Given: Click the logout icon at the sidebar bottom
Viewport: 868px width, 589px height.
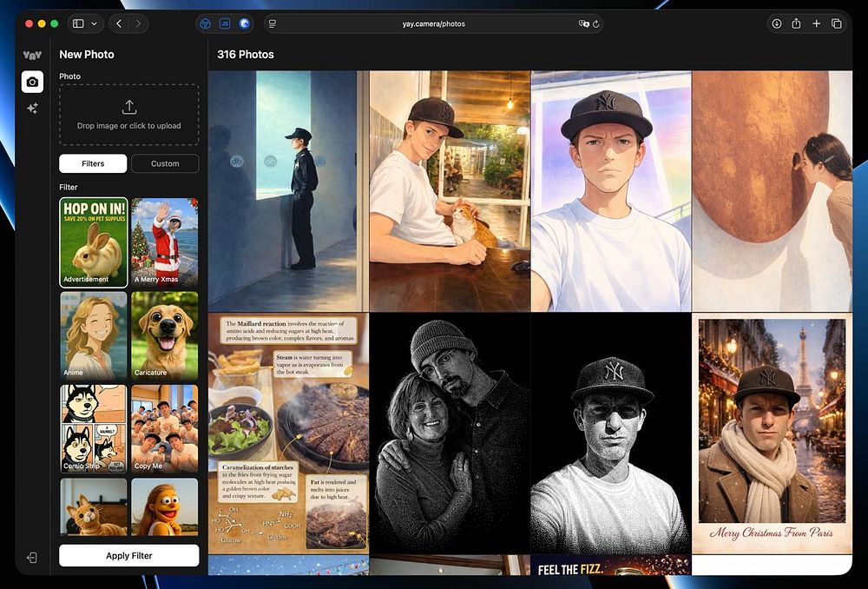Looking at the screenshot, I should tap(32, 558).
